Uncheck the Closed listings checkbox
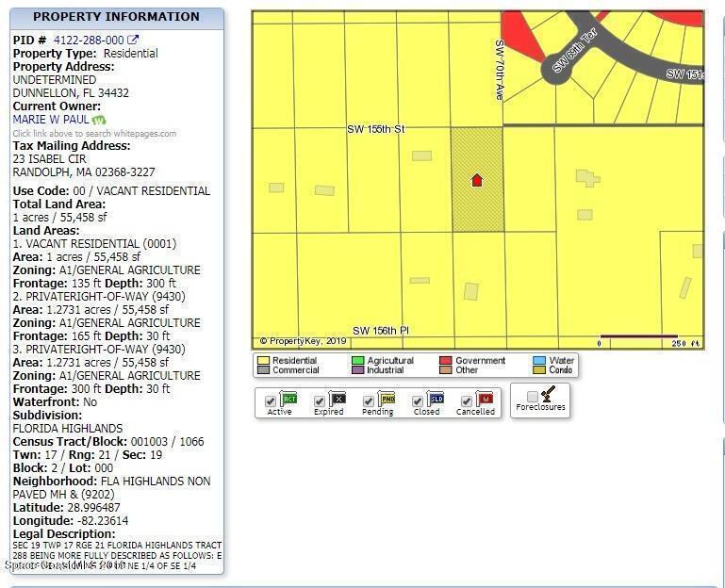 (418, 401)
